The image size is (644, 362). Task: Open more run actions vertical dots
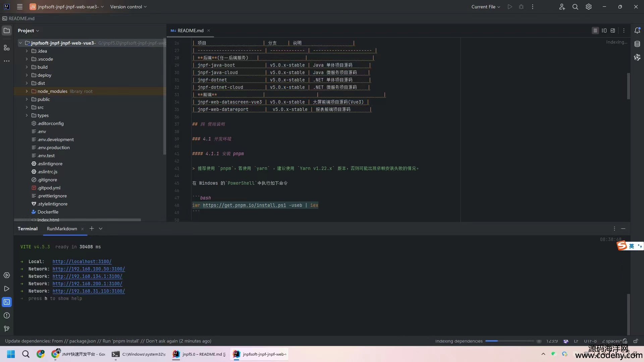[533, 7]
